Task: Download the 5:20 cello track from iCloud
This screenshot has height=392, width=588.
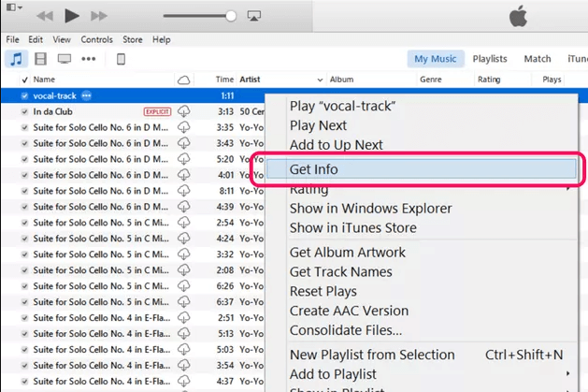Action: pyautogui.click(x=184, y=159)
